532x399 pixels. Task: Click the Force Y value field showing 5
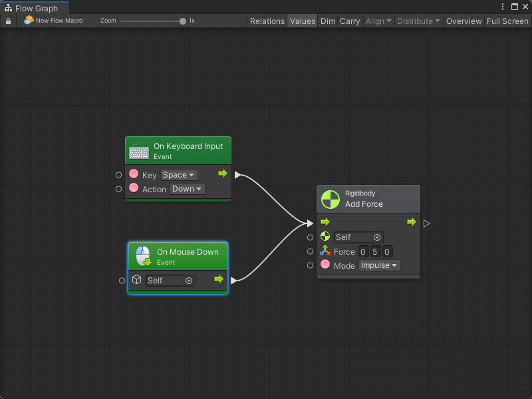(x=375, y=251)
